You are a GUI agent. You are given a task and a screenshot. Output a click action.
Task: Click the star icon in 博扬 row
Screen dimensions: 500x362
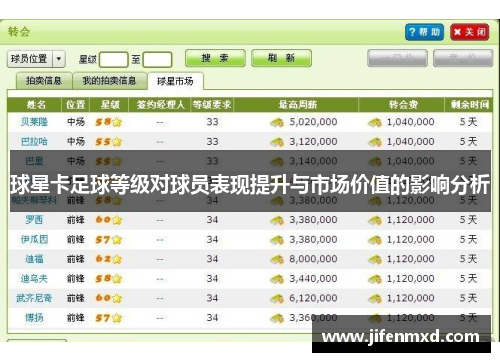click(117, 318)
